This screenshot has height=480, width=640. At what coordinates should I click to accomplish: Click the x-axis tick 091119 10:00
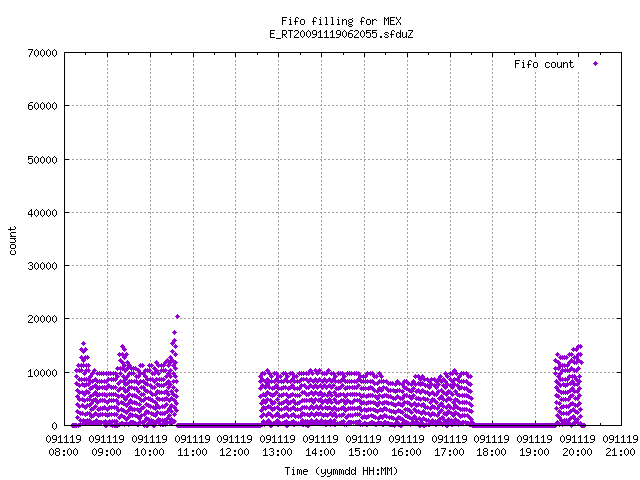pyautogui.click(x=149, y=446)
